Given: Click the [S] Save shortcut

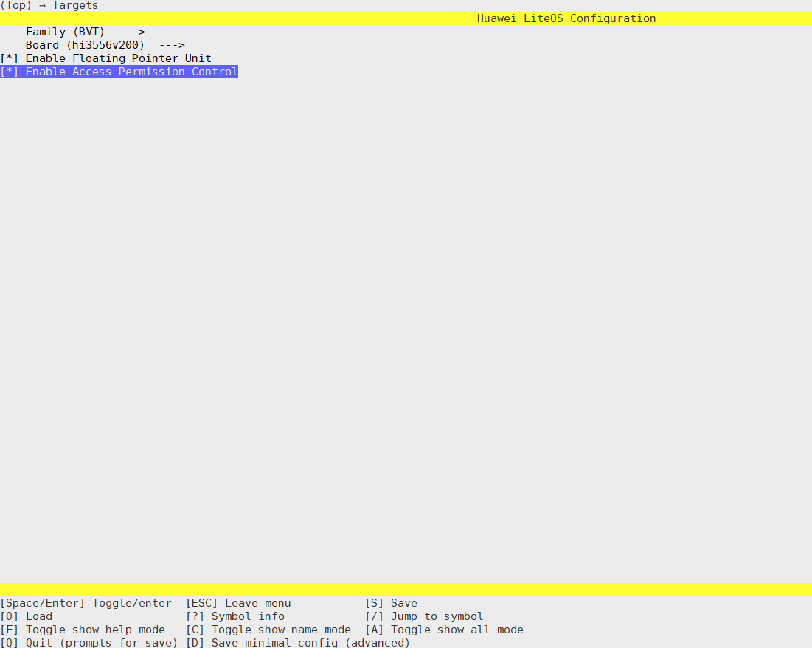Looking at the screenshot, I should coord(391,603).
